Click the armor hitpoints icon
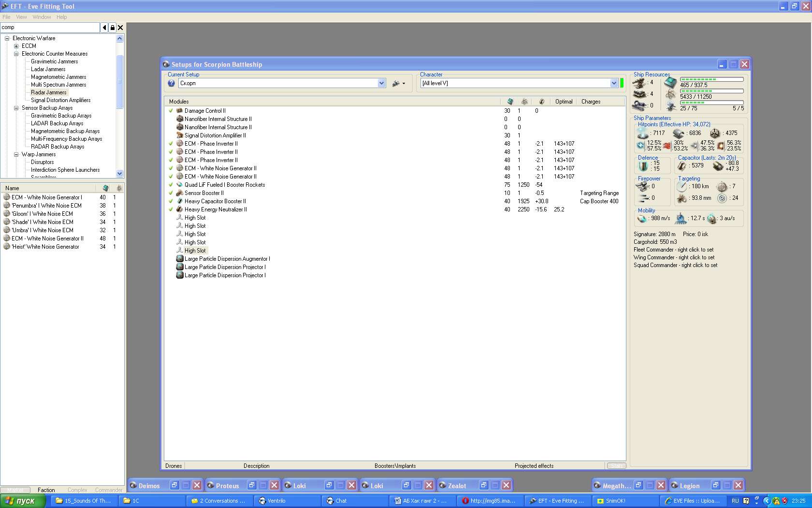812x508 pixels. pyautogui.click(x=679, y=133)
